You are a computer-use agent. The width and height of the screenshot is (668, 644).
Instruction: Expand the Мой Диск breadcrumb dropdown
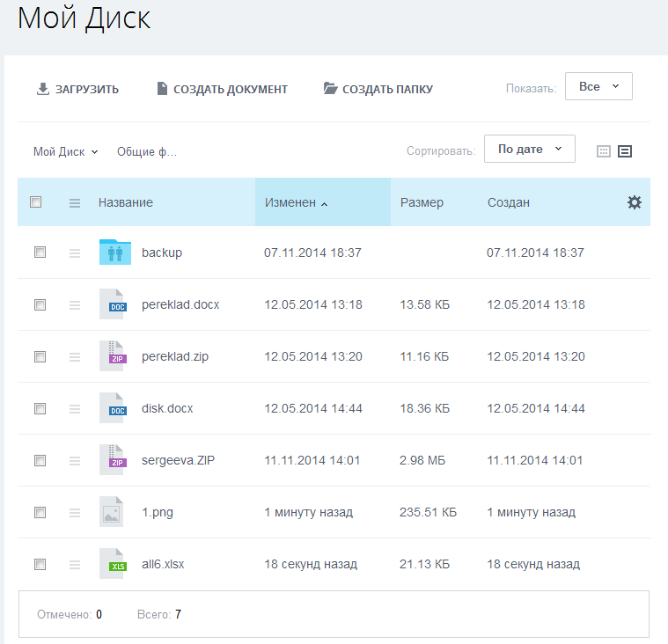point(66,151)
